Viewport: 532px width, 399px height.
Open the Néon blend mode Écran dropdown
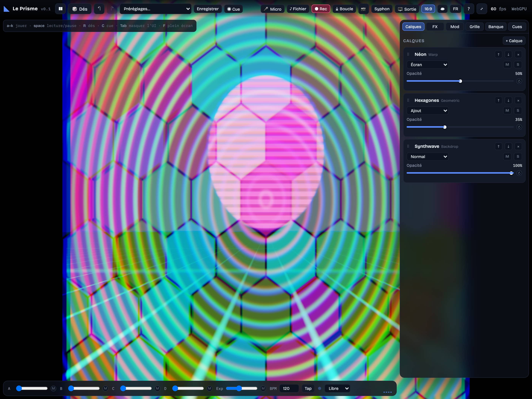427,64
